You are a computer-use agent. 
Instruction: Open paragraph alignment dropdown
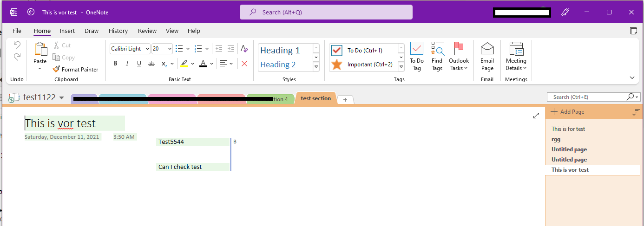coord(226,64)
